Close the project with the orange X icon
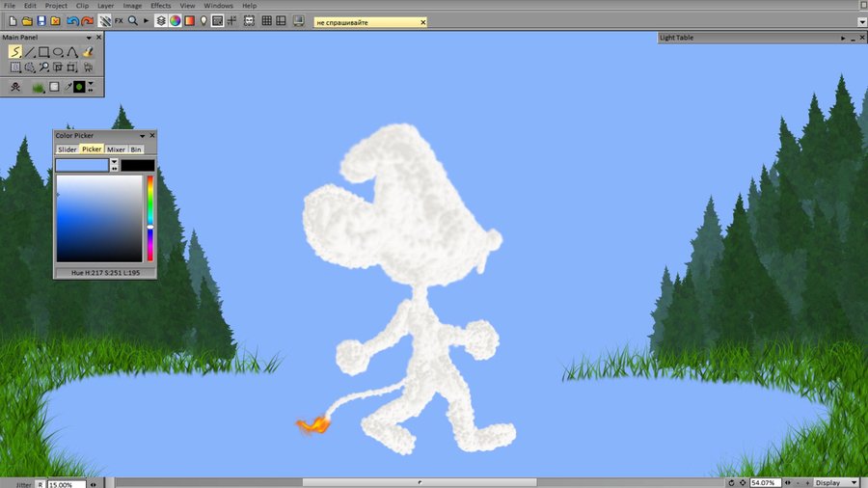Viewport: 868px width, 488px height. pyautogui.click(x=55, y=21)
